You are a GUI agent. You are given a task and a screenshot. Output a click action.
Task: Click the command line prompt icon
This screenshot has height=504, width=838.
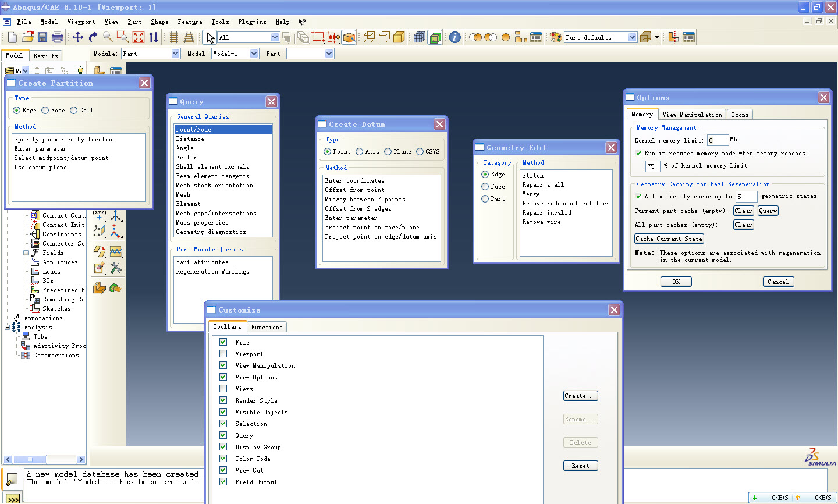pyautogui.click(x=13, y=498)
